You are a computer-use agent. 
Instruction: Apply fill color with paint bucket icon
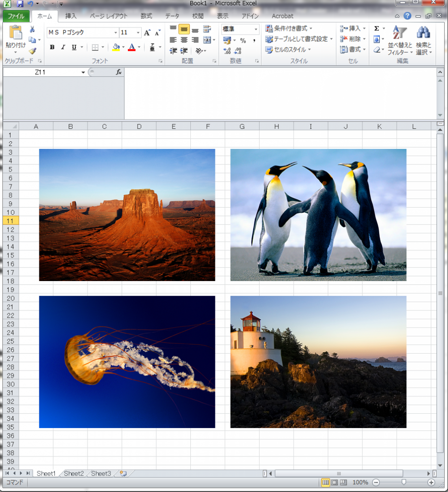click(x=116, y=48)
